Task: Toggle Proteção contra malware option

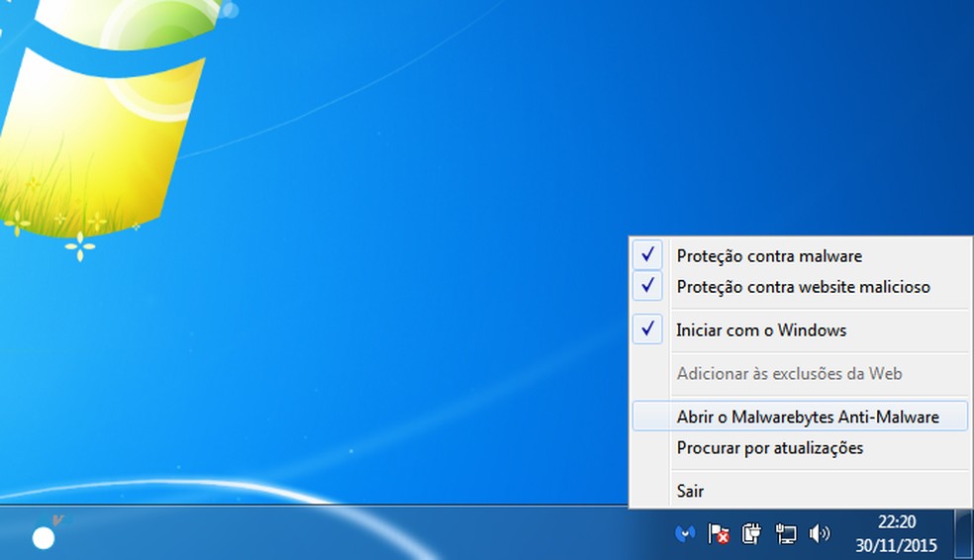Action: pyautogui.click(x=800, y=256)
